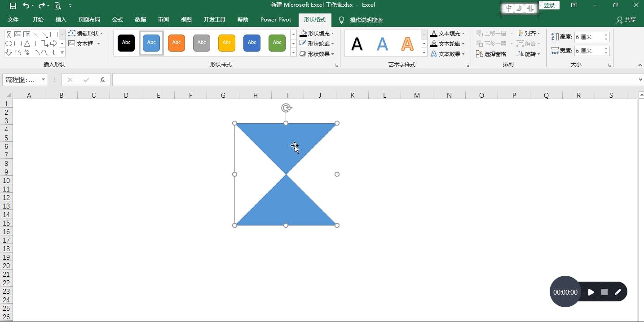Cancel the formula bar entry with X
The image size is (644, 322).
tap(70, 80)
